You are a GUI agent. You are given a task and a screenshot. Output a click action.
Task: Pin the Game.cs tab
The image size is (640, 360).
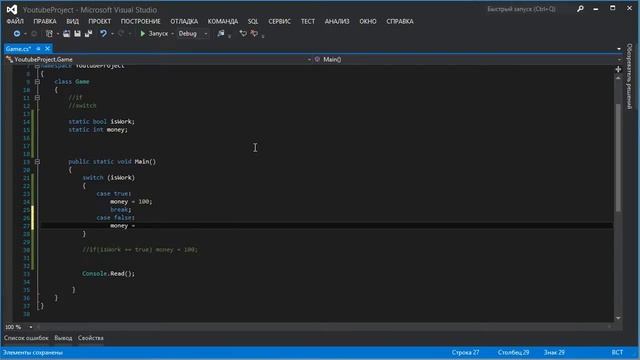tap(38, 49)
